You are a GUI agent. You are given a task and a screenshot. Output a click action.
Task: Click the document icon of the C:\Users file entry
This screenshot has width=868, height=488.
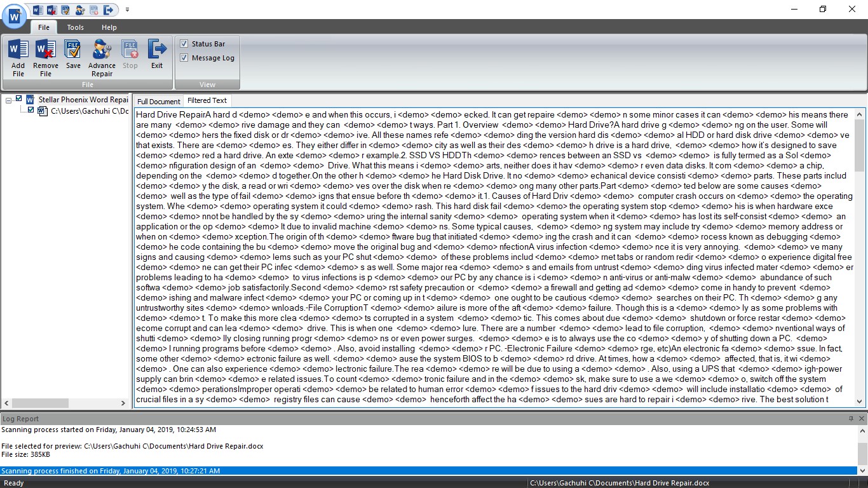[x=43, y=111]
